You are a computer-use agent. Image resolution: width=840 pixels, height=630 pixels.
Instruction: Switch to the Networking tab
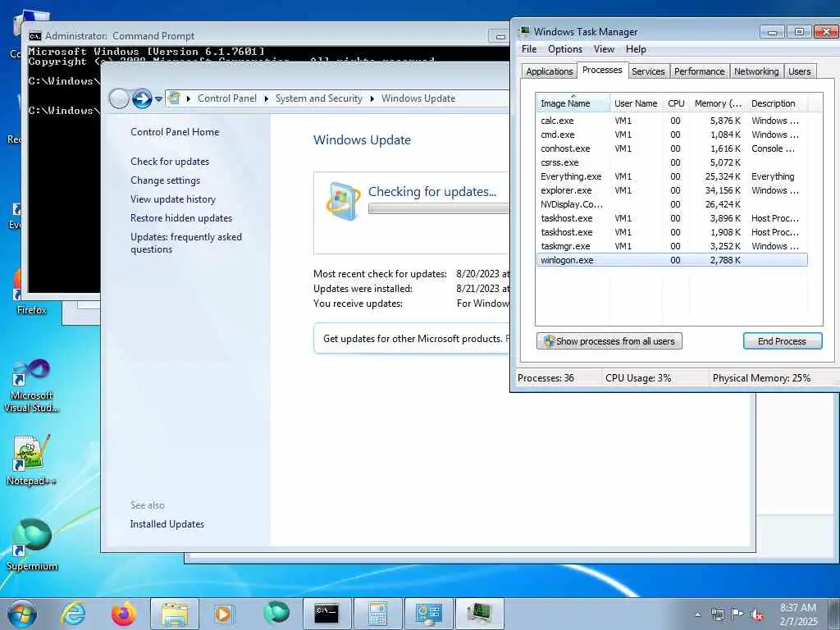pyautogui.click(x=756, y=71)
